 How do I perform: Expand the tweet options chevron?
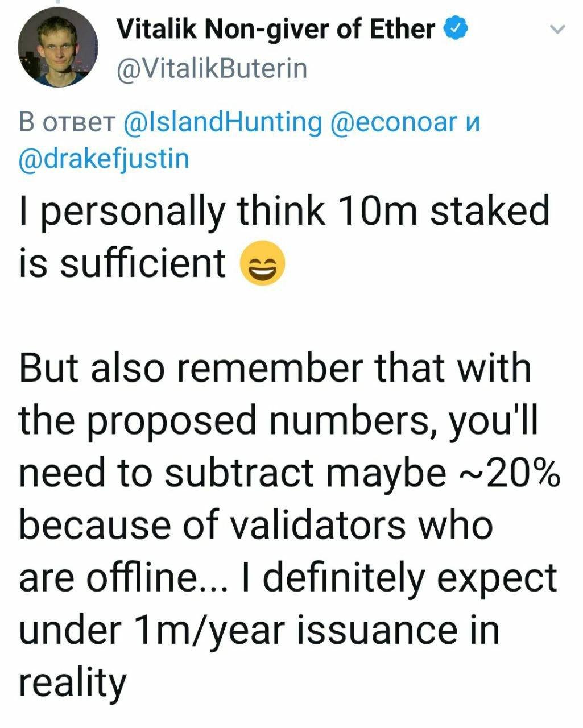(x=558, y=29)
